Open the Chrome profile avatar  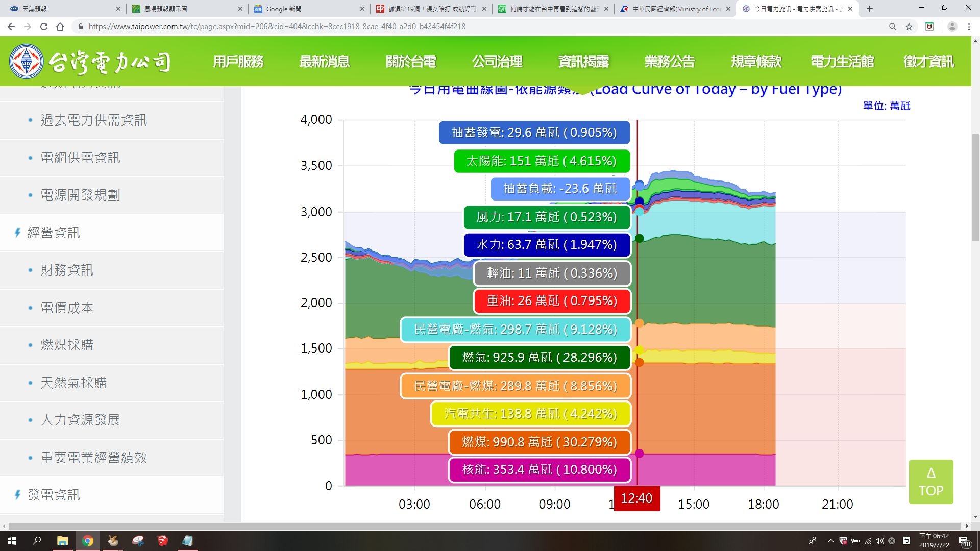(x=952, y=27)
